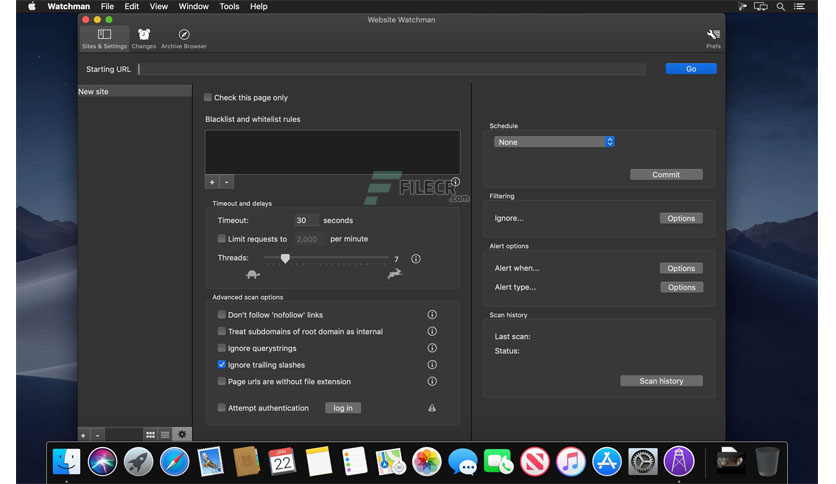Click the authentication warning icon
The image size is (836, 484).
click(x=432, y=408)
